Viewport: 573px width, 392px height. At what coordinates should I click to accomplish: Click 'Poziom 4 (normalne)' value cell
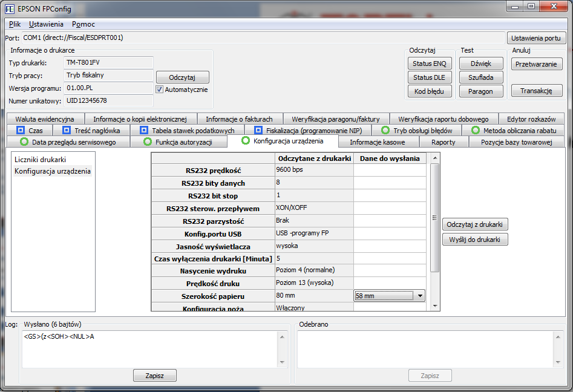(314, 270)
